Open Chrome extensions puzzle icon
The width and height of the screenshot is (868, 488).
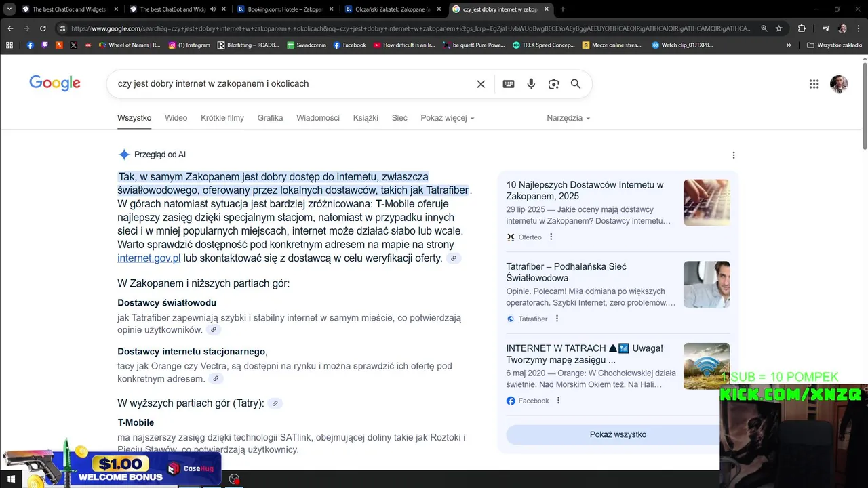802,28
